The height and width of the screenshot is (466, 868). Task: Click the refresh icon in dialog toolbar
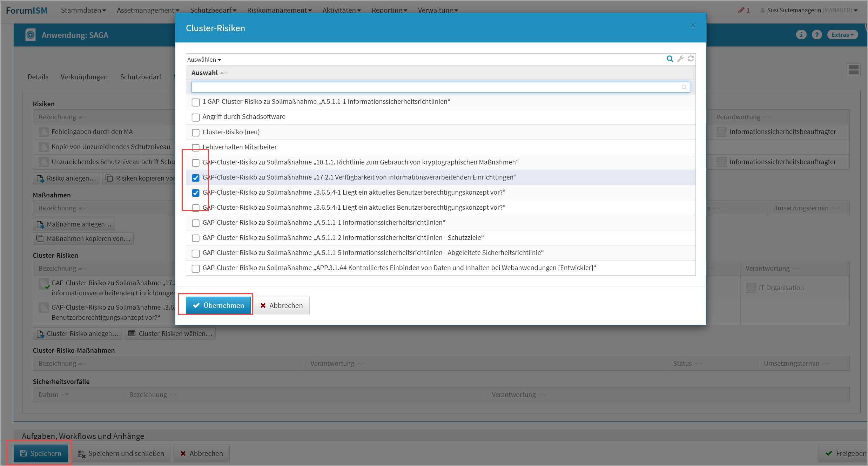[x=691, y=59]
